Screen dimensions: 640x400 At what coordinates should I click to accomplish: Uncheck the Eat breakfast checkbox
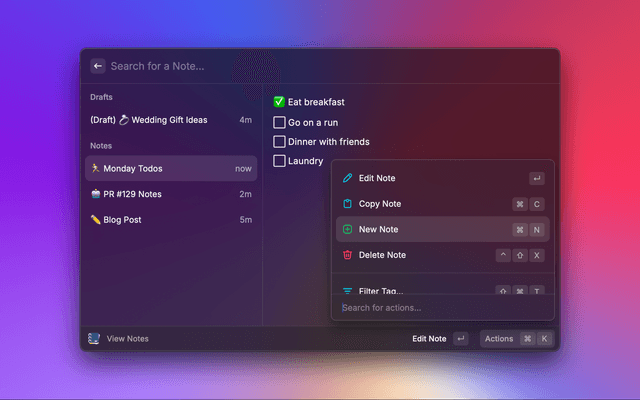pyautogui.click(x=280, y=102)
